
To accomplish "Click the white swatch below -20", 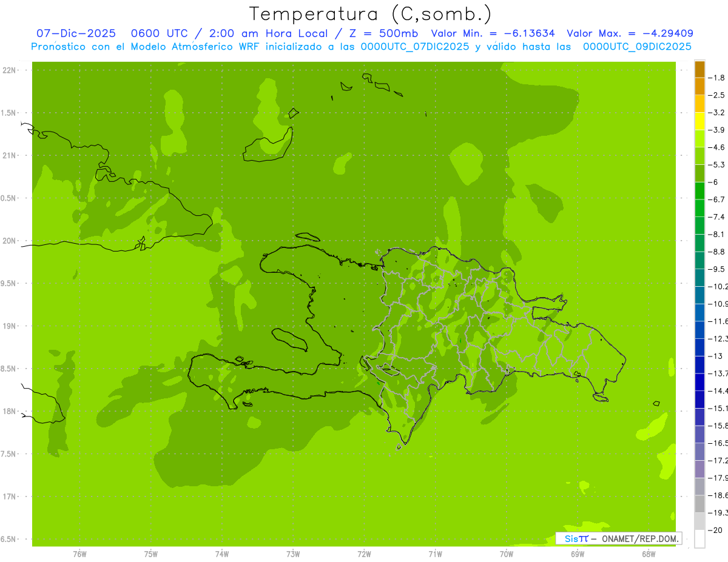I will click(x=699, y=539).
